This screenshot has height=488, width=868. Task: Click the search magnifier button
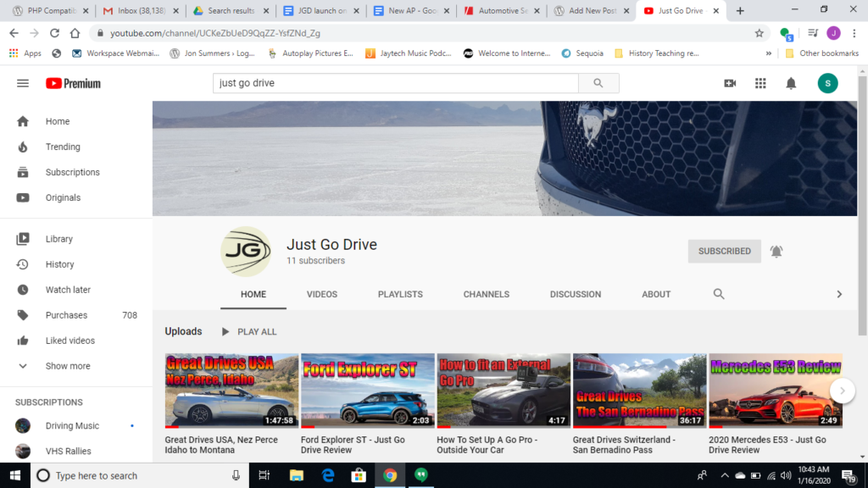coord(598,83)
